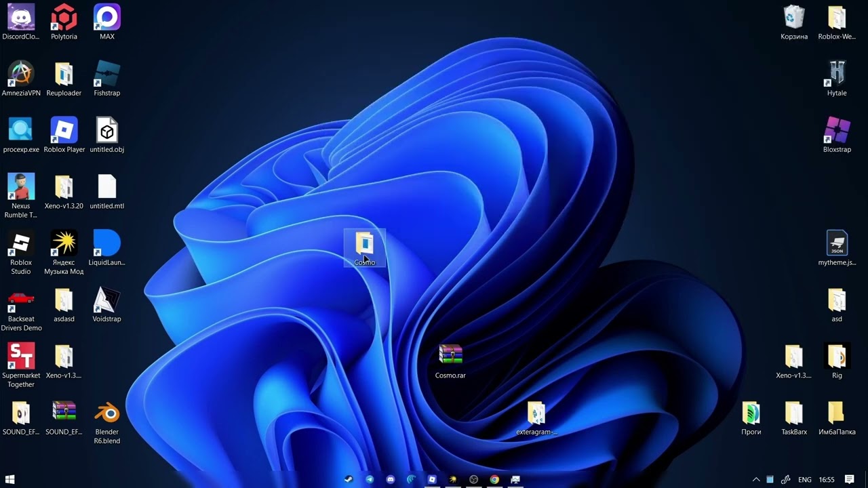Select the Xeno-v1.3.20 folder

[64, 192]
